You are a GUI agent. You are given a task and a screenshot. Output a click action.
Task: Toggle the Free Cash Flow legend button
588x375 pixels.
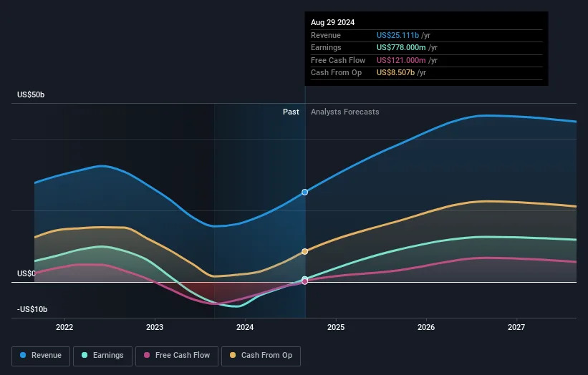click(x=177, y=356)
